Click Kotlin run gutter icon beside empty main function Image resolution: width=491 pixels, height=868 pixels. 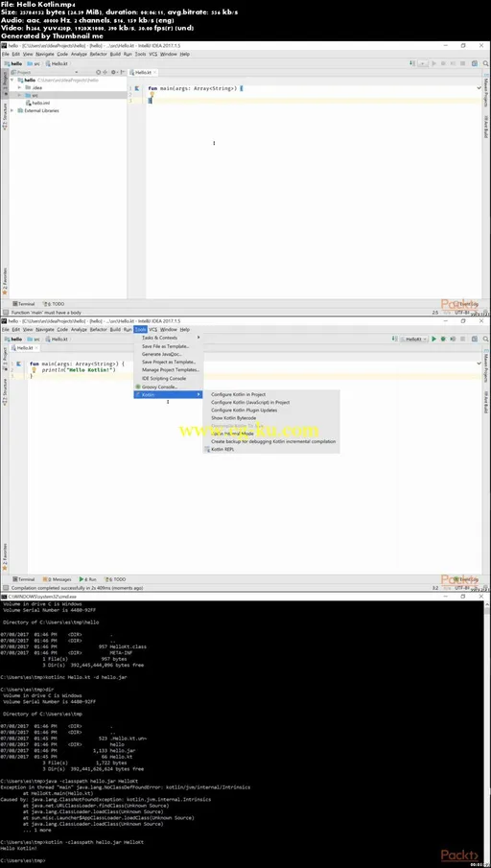pyautogui.click(x=136, y=88)
